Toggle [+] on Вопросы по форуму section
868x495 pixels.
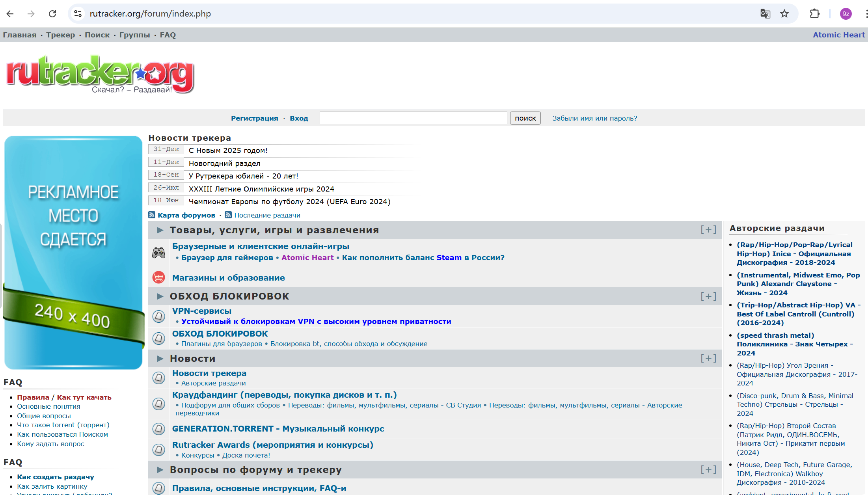tap(708, 470)
